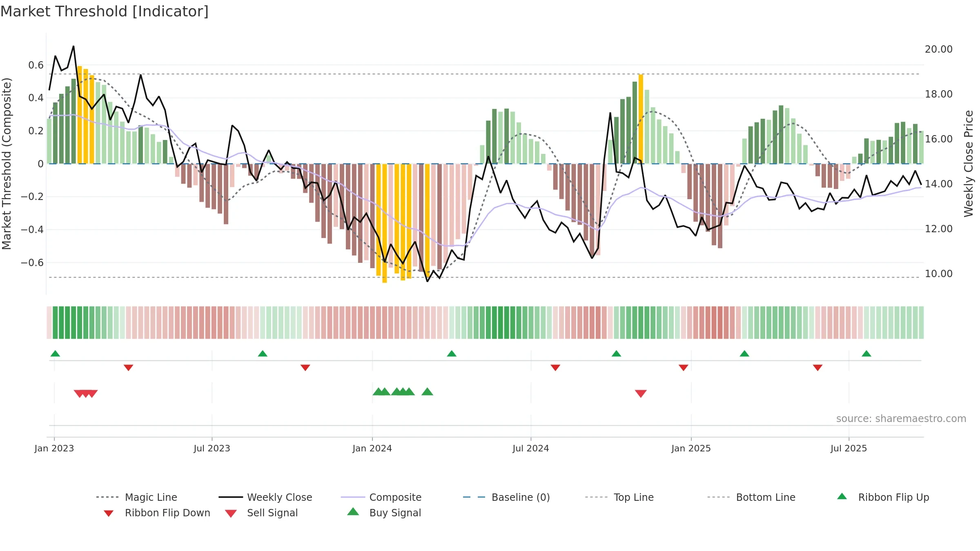This screenshot has height=551, width=980.
Task: Click the red triangle icon in Sell Signal legend
Action: [x=231, y=513]
